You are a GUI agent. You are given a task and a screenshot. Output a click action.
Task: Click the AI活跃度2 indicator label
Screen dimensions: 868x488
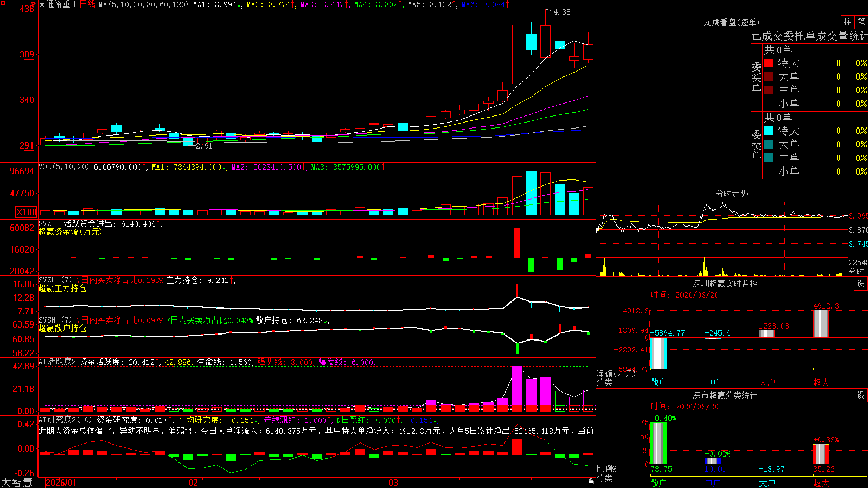(58, 362)
